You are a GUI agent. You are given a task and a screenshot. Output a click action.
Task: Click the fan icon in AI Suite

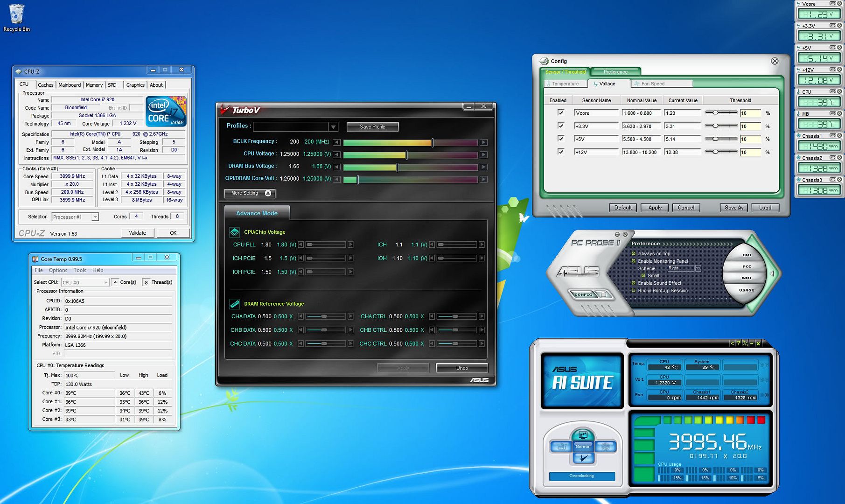click(x=605, y=447)
